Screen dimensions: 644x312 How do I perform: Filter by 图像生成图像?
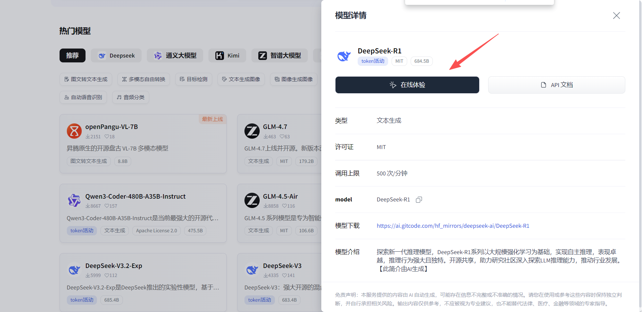(x=294, y=79)
